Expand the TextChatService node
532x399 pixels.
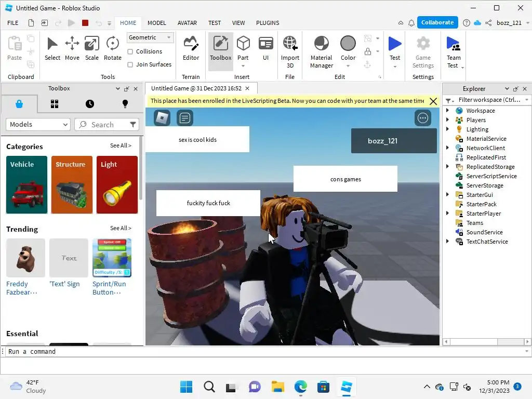pos(447,241)
